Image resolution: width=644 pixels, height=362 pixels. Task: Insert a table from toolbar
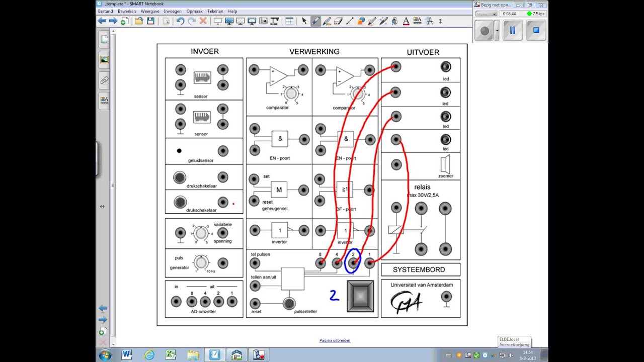click(x=289, y=21)
